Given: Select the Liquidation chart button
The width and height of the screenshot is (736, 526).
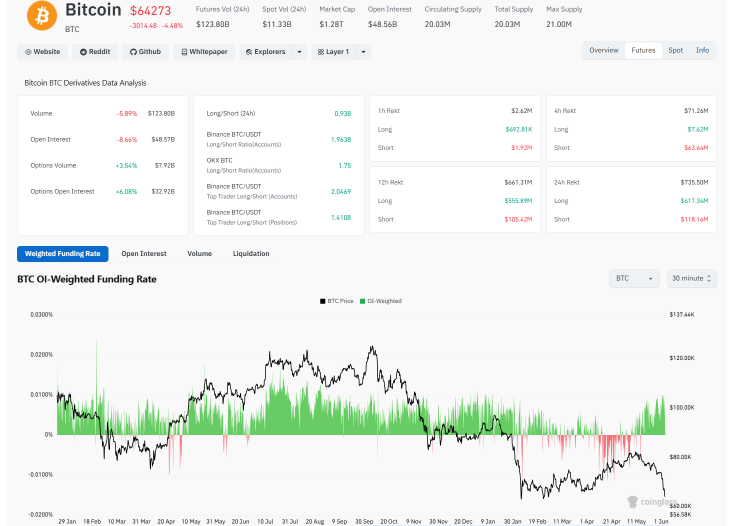Looking at the screenshot, I should (251, 254).
